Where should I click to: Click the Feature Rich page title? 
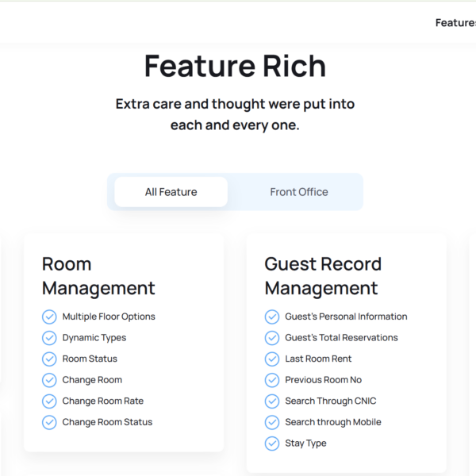235,67
